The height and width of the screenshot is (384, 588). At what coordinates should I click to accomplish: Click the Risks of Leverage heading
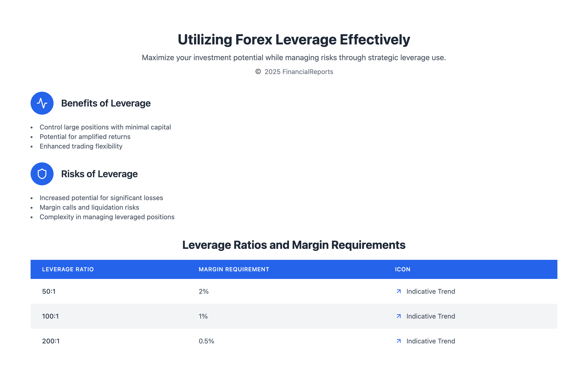(99, 174)
